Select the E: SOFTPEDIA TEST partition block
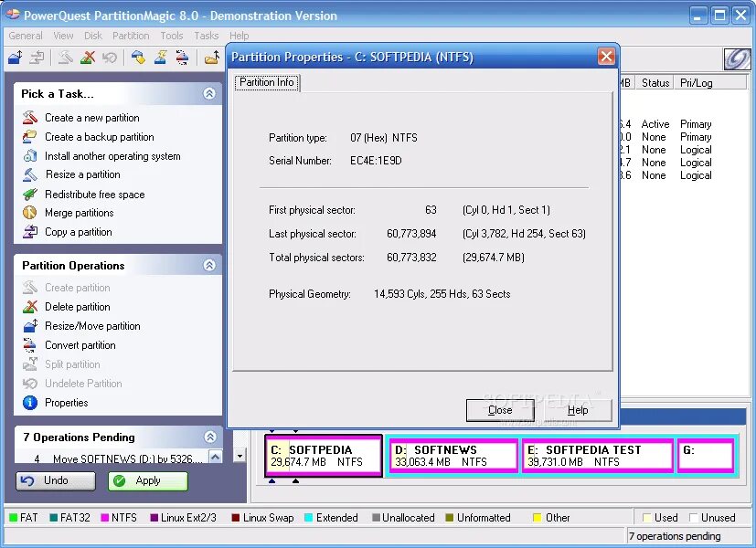 [x=597, y=456]
